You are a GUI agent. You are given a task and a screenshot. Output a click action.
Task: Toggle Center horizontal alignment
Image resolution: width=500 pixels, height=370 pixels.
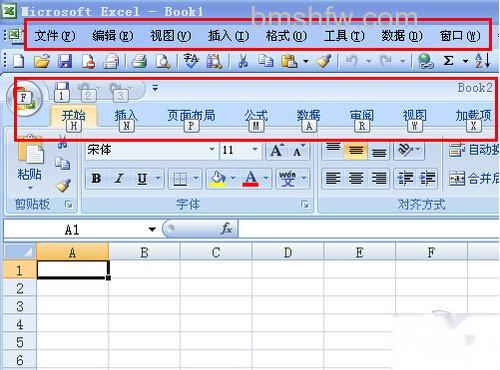[x=356, y=179]
